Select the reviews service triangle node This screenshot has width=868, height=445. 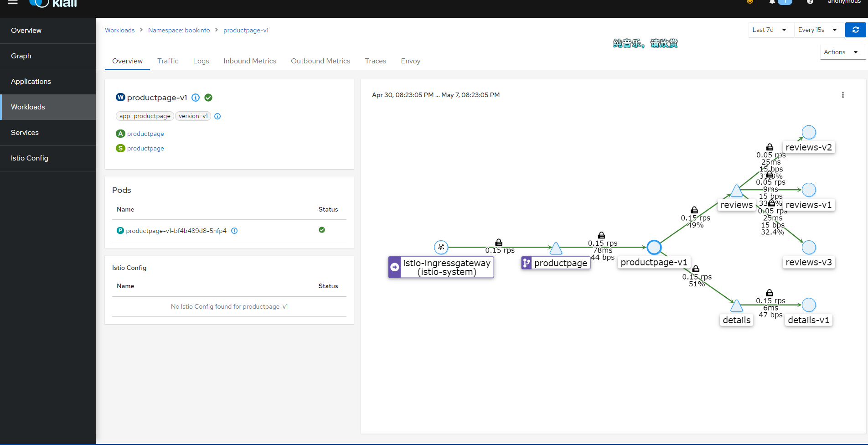click(x=737, y=191)
